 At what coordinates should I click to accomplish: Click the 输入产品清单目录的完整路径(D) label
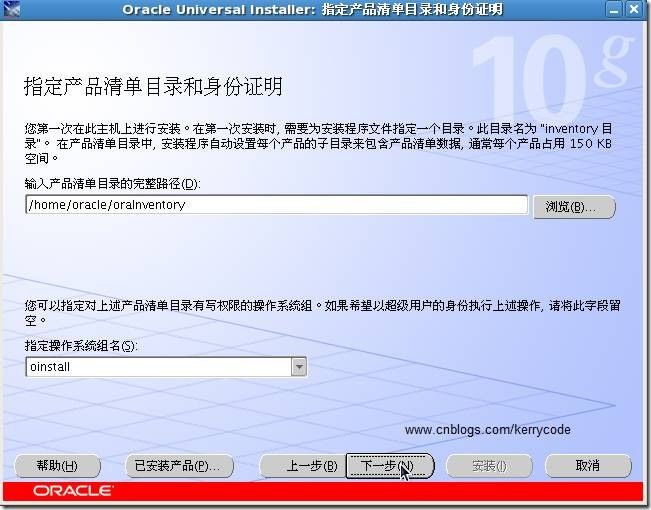(112, 184)
